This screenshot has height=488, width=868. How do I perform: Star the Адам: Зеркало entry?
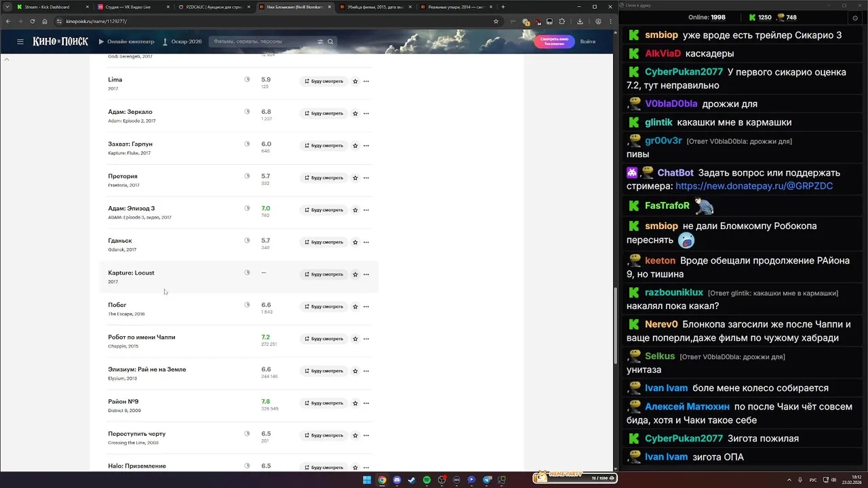[x=355, y=113]
